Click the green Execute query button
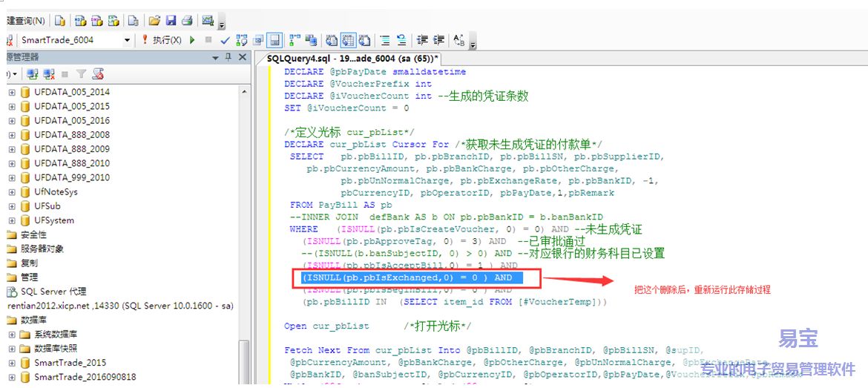The height and width of the screenshot is (388, 868). click(x=192, y=40)
